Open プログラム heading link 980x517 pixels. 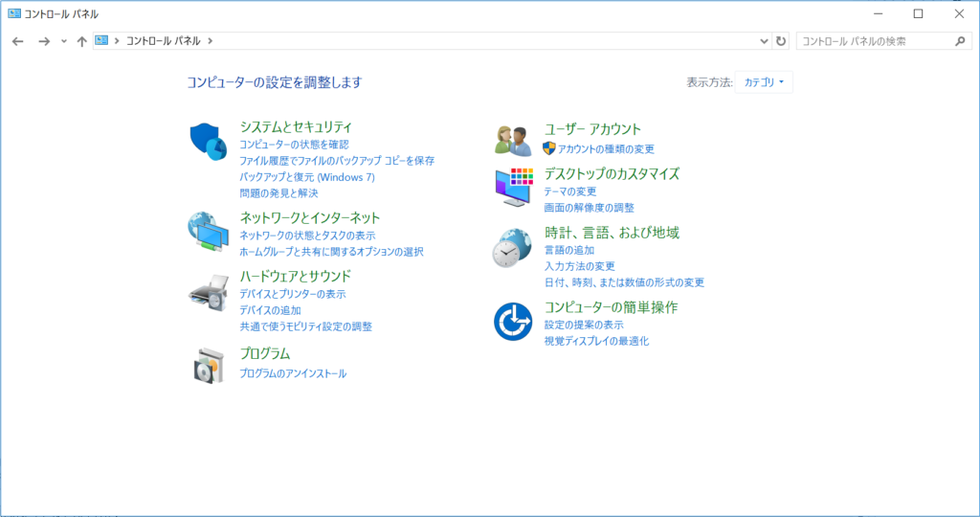click(265, 354)
